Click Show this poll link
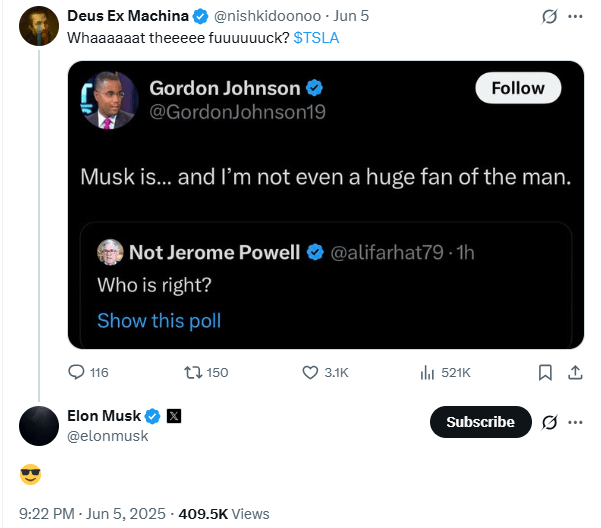The width and height of the screenshot is (601, 528). (159, 321)
